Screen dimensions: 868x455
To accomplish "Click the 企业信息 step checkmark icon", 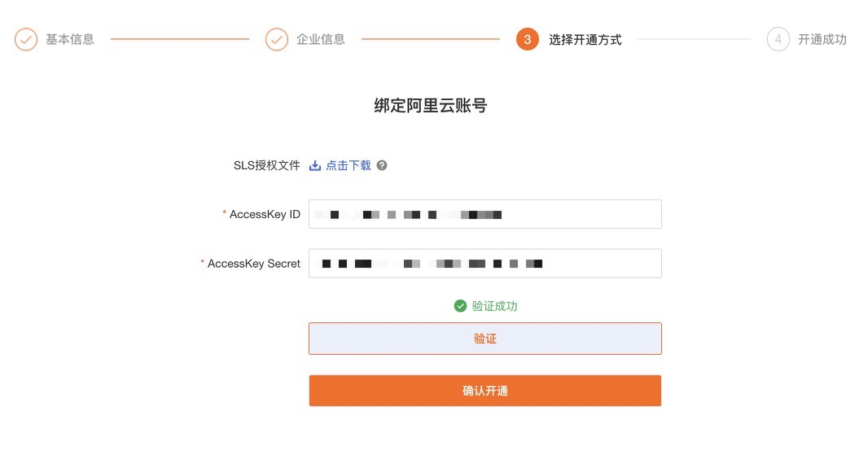I will click(x=277, y=39).
